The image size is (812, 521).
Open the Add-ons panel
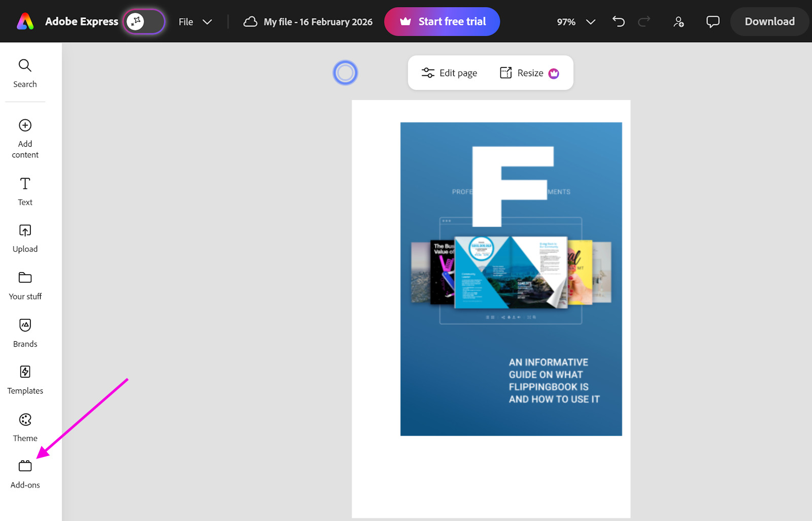click(x=25, y=474)
